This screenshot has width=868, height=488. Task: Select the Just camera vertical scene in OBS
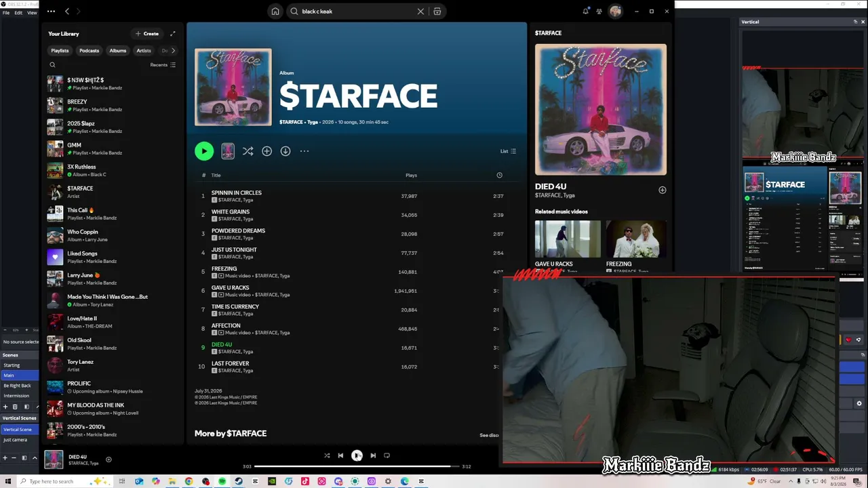coord(20,440)
